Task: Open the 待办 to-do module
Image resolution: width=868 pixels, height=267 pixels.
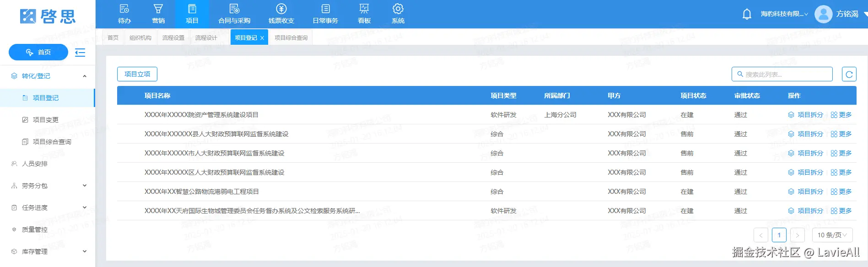Action: click(124, 14)
